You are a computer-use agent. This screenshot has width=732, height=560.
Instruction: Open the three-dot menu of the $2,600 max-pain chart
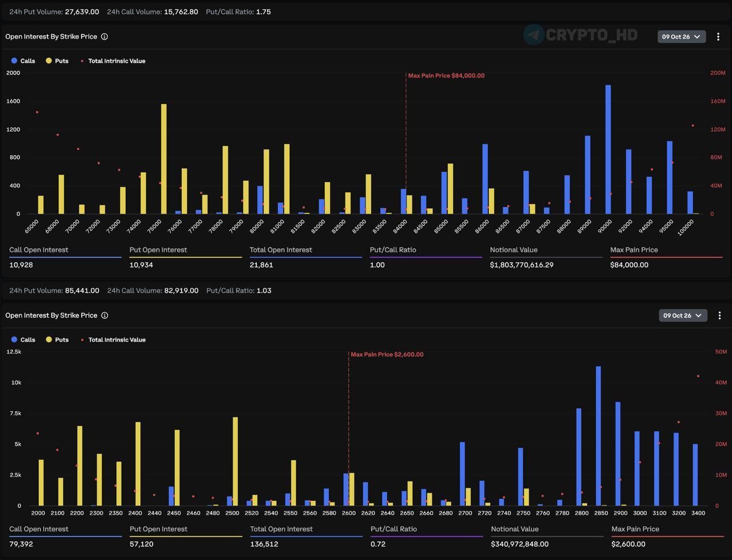point(719,315)
